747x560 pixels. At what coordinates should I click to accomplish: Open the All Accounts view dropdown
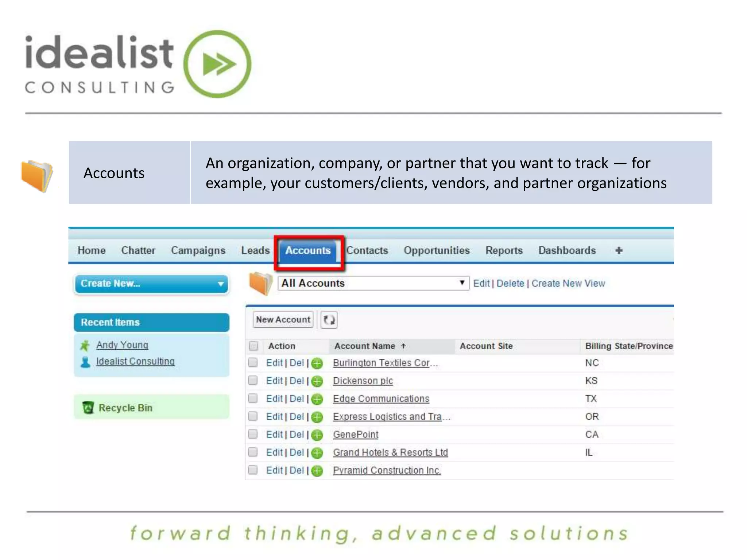pyautogui.click(x=373, y=283)
